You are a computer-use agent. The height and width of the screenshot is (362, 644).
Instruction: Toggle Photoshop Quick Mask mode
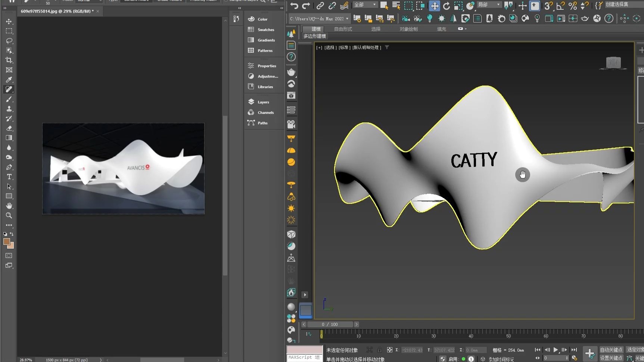(9, 256)
